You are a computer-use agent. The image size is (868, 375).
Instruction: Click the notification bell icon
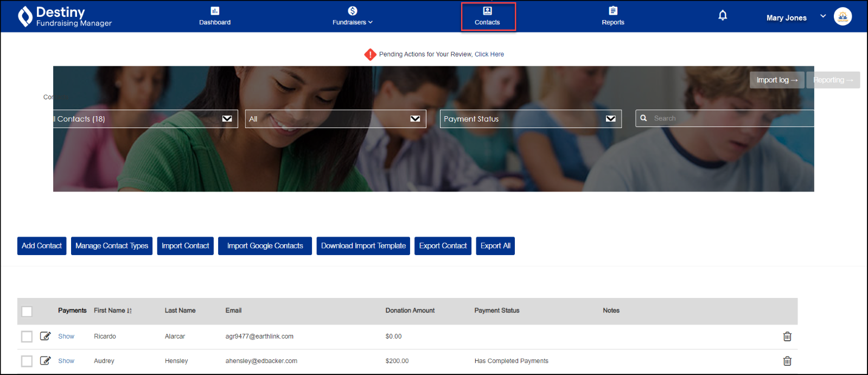point(723,15)
